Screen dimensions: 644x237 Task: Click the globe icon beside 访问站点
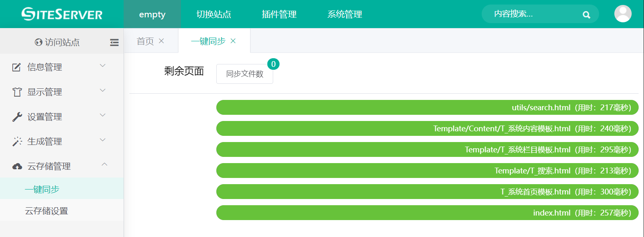point(39,42)
